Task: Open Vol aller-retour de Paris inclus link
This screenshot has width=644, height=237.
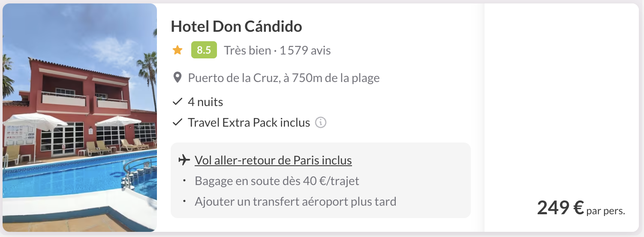Action: coord(273,160)
